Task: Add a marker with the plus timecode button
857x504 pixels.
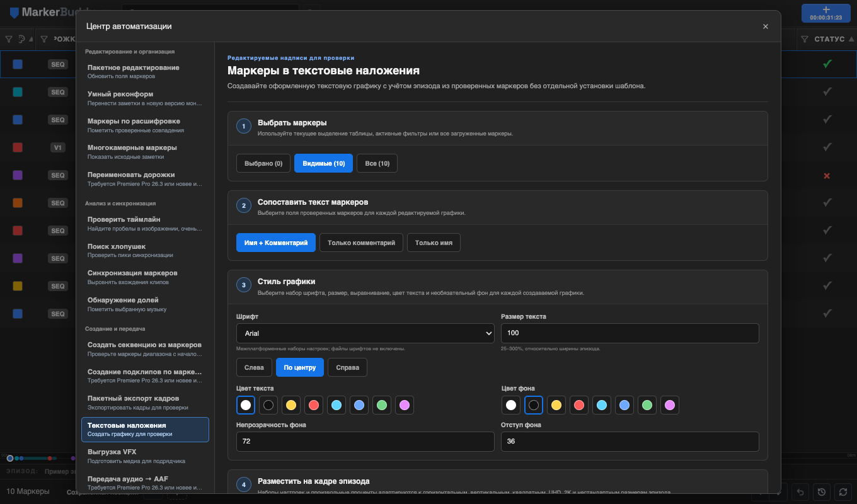Action: (826, 13)
